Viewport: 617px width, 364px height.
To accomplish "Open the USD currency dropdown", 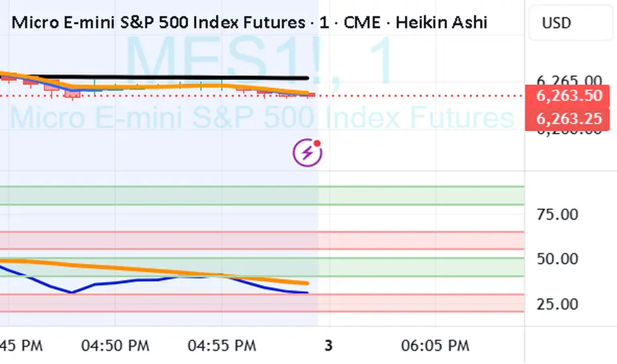I will pos(555,23).
